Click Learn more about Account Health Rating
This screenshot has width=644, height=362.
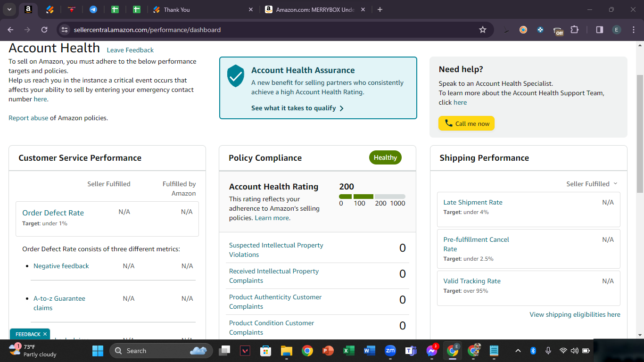pos(272,218)
